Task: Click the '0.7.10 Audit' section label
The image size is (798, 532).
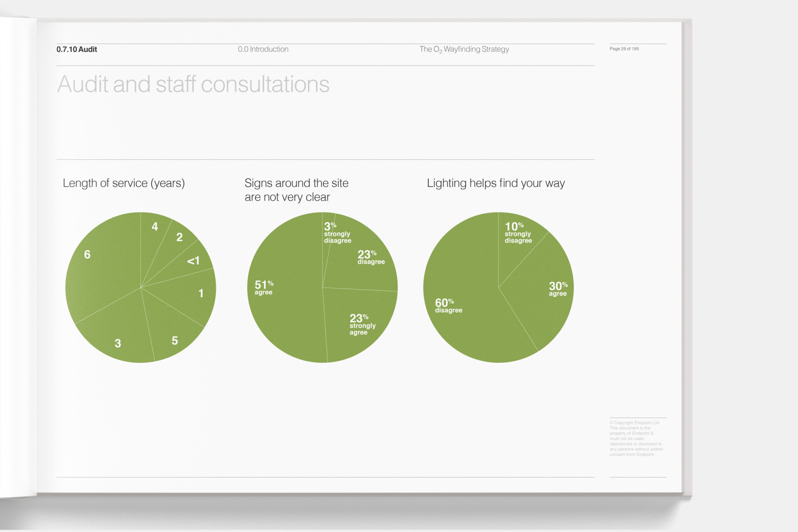Action: click(77, 49)
